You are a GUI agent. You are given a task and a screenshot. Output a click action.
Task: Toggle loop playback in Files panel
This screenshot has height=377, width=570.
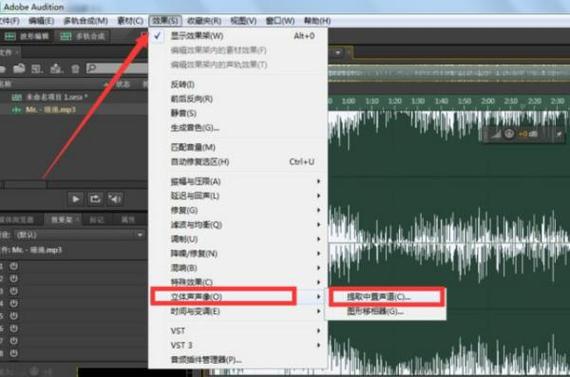(x=95, y=199)
